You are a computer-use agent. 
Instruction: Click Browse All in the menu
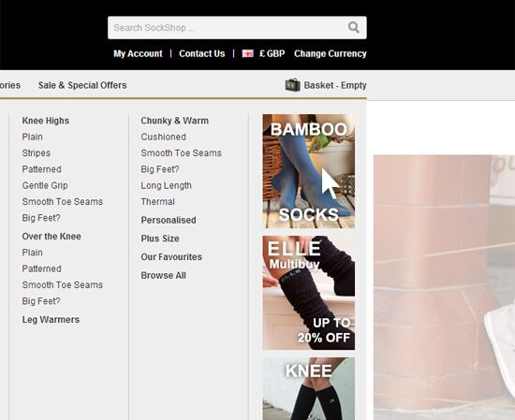pos(164,275)
